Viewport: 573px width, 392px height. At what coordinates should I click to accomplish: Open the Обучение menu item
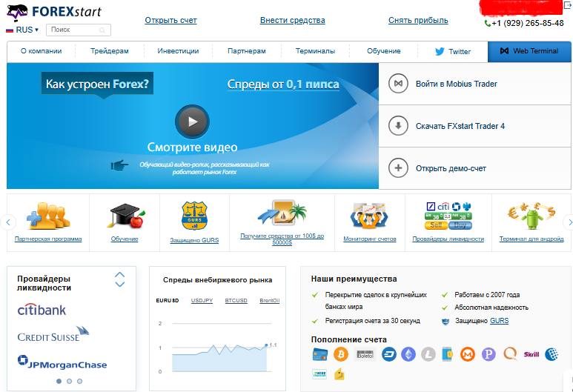click(384, 51)
